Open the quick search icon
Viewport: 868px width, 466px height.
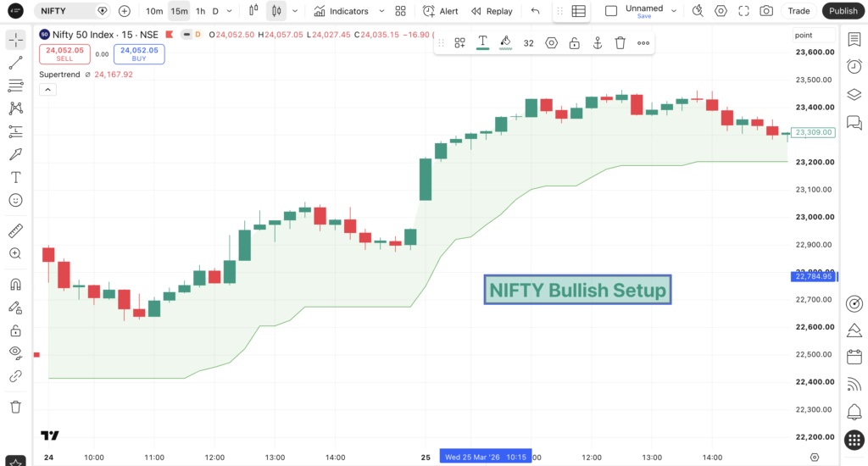coord(698,11)
